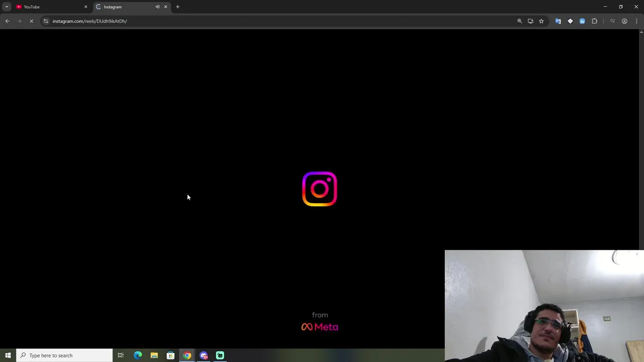
Task: Open the Extensions puzzle menu
Action: tap(595, 21)
